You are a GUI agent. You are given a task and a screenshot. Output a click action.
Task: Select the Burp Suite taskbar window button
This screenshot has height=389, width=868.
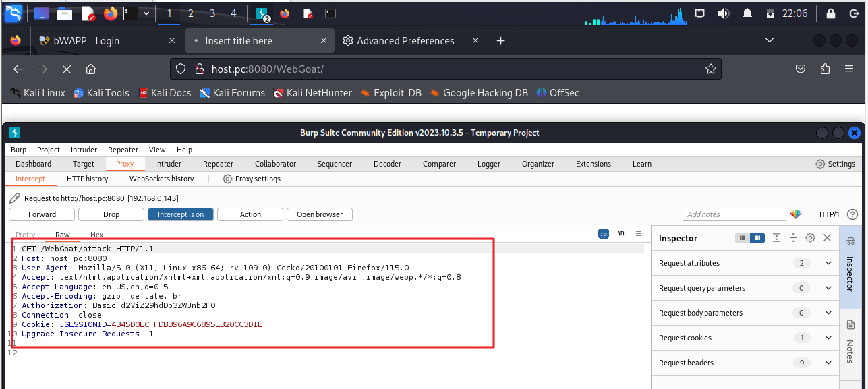pos(263,13)
